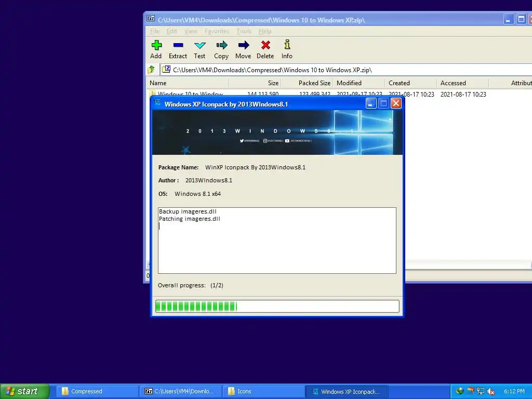Open the Start menu
The height and width of the screenshot is (399, 532).
point(25,391)
